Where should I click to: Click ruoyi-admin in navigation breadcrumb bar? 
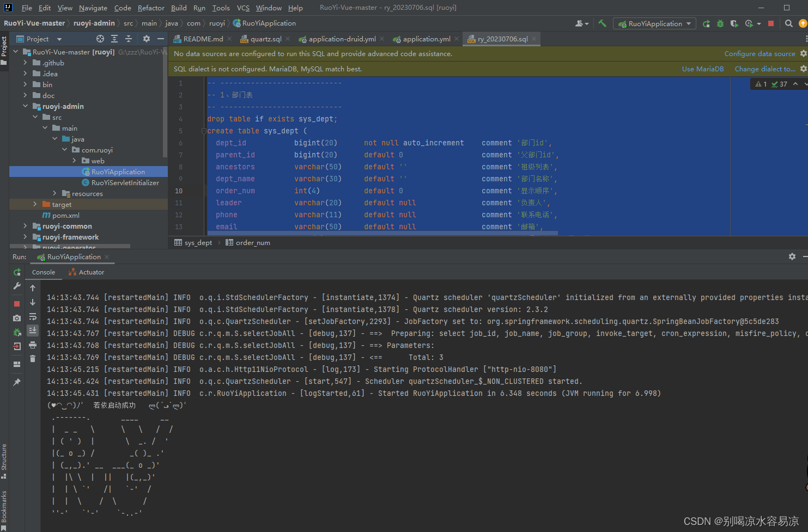coord(94,23)
